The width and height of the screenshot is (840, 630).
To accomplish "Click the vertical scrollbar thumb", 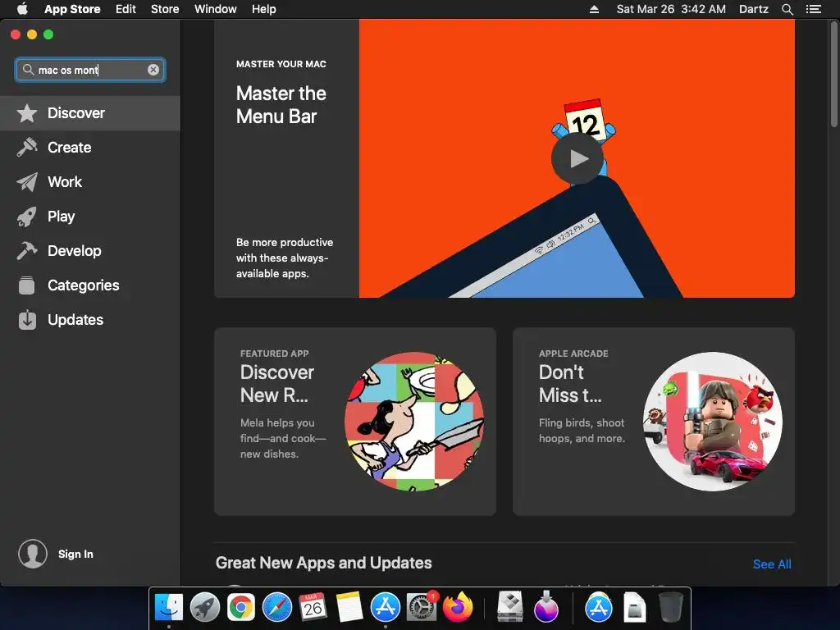I will point(834,74).
